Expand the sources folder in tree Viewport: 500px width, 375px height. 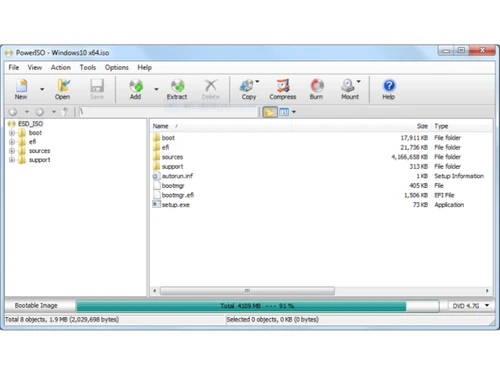[x=12, y=151]
